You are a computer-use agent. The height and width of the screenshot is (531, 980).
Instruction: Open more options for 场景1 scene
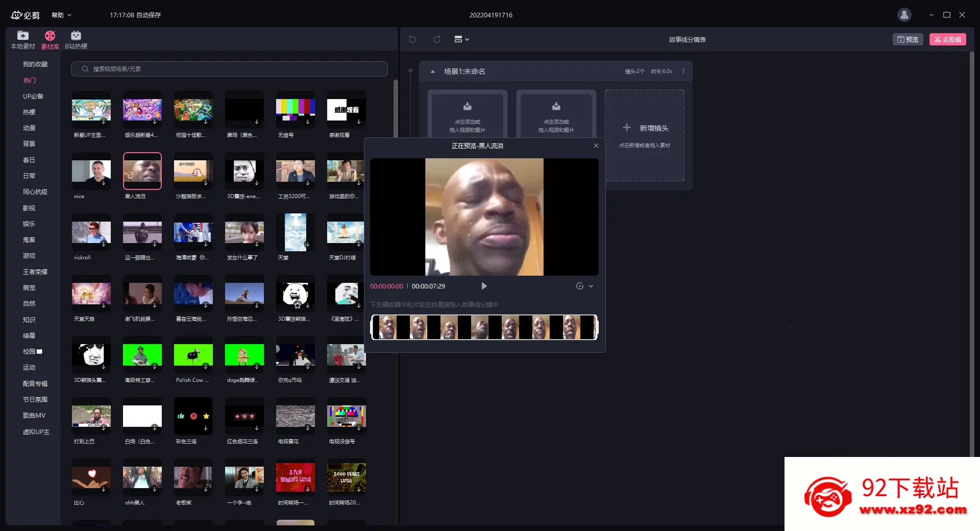[x=683, y=71]
